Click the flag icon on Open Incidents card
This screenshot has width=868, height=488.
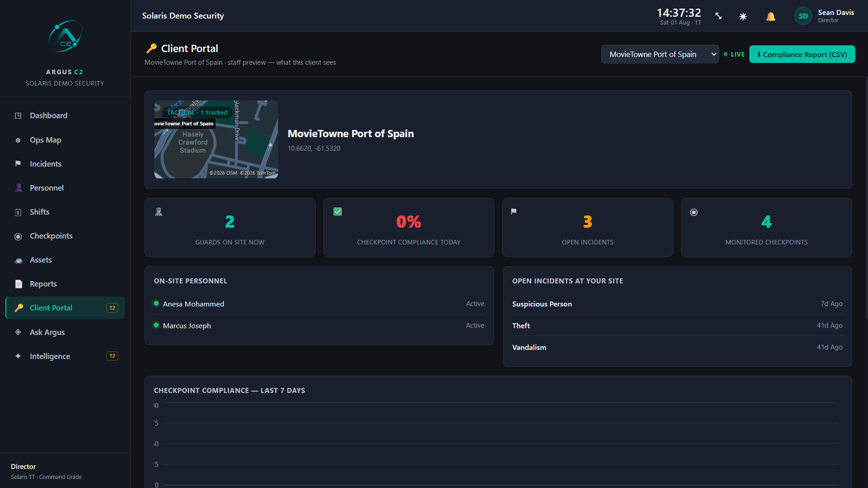pos(514,211)
